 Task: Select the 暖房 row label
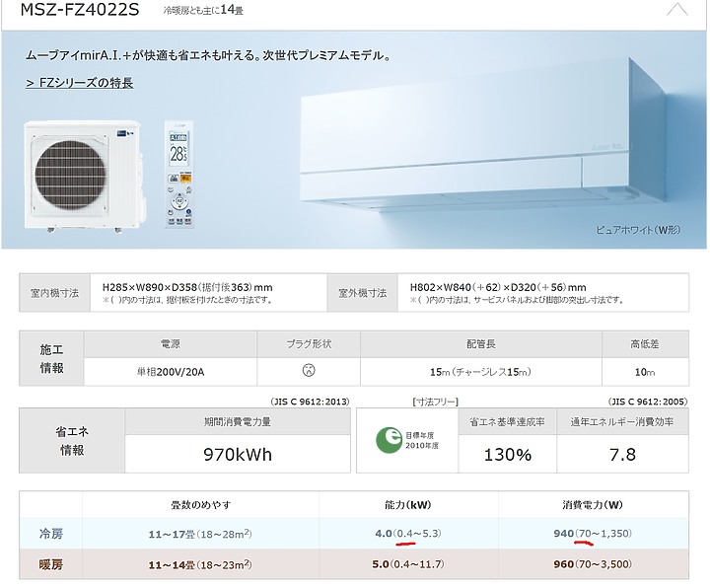point(50,564)
